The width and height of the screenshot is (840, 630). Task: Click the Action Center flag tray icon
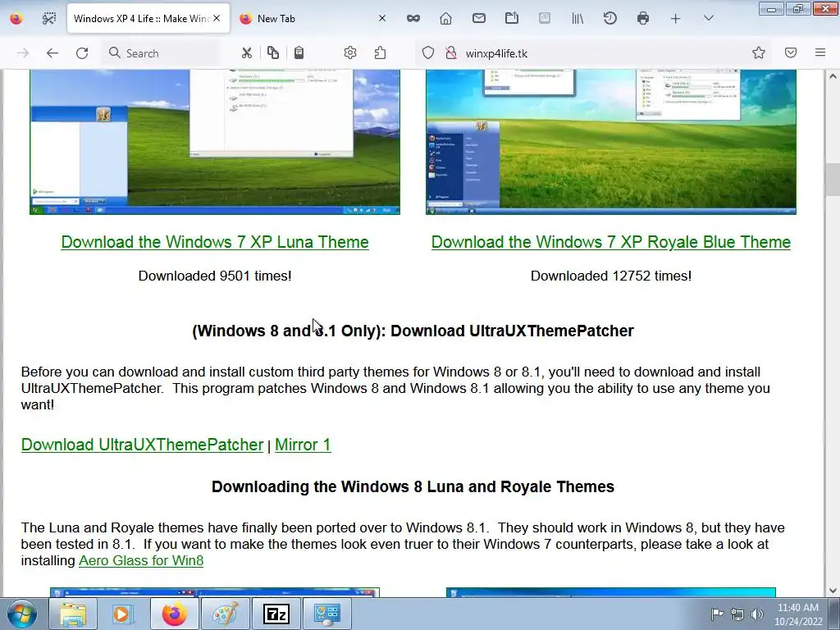pos(717,614)
